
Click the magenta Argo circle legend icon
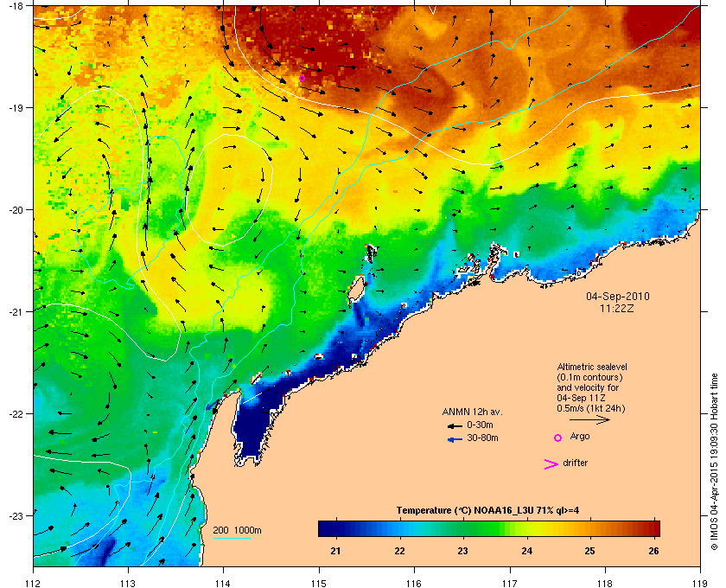[x=558, y=438]
